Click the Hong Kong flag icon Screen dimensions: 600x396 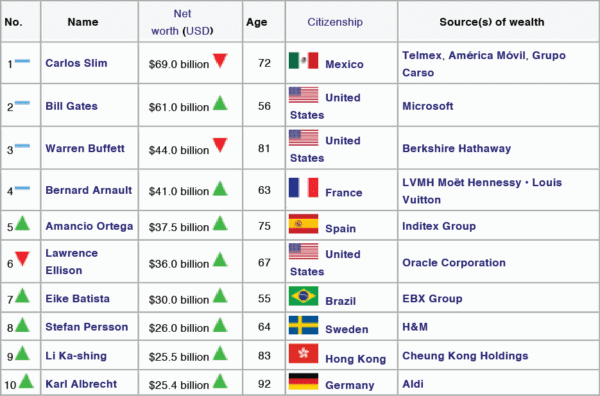point(303,354)
